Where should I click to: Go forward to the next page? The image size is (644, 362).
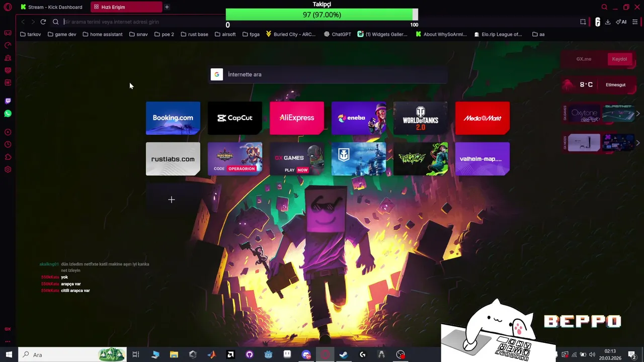(33, 22)
